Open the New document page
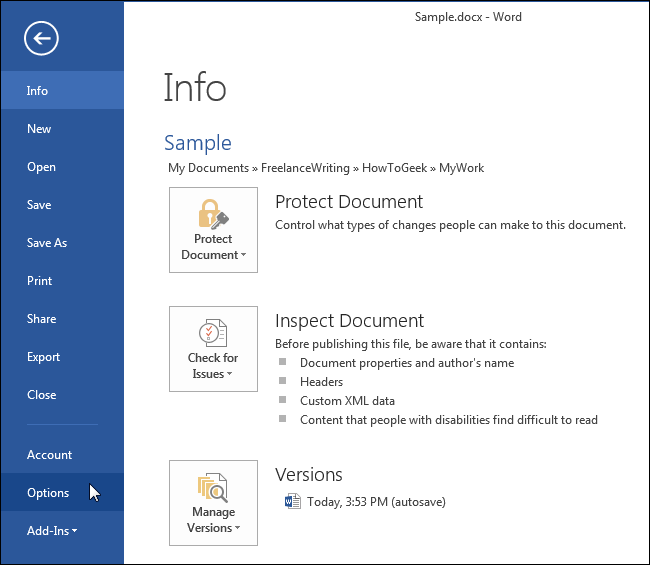The width and height of the screenshot is (650, 565). [x=62, y=129]
